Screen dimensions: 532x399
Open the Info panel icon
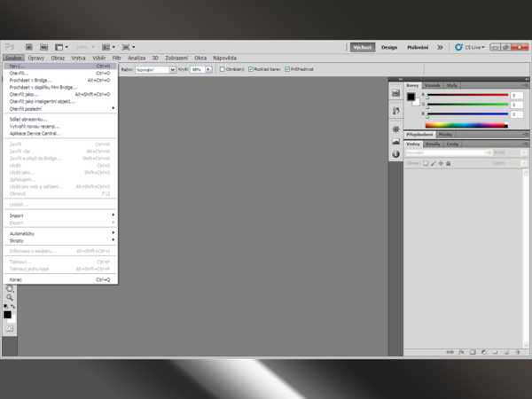[396, 154]
